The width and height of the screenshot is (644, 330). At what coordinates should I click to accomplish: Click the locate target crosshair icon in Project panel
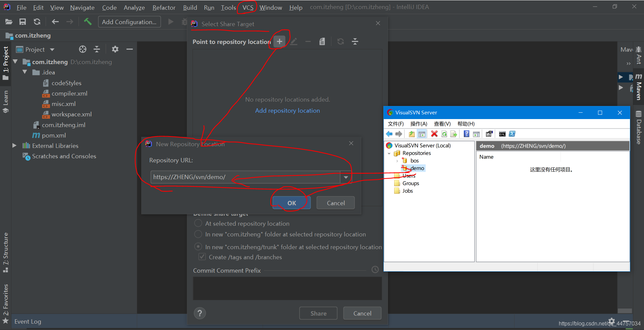click(83, 49)
